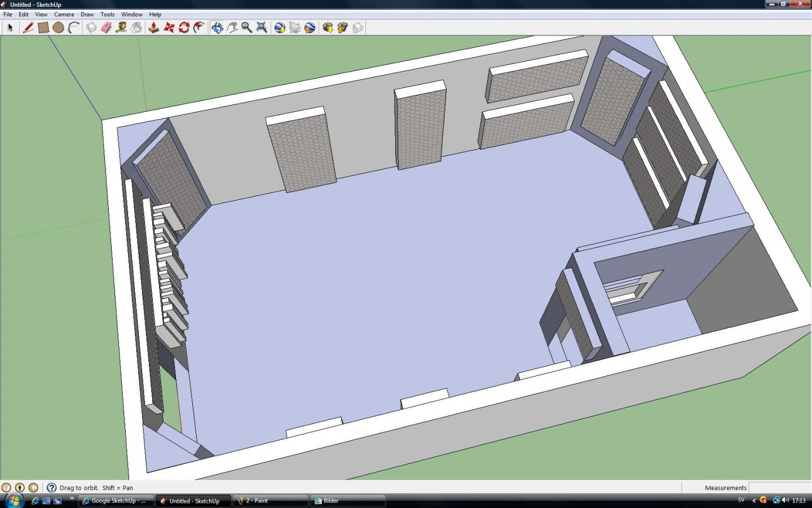Open the Draw menu
812x508 pixels.
tap(87, 15)
